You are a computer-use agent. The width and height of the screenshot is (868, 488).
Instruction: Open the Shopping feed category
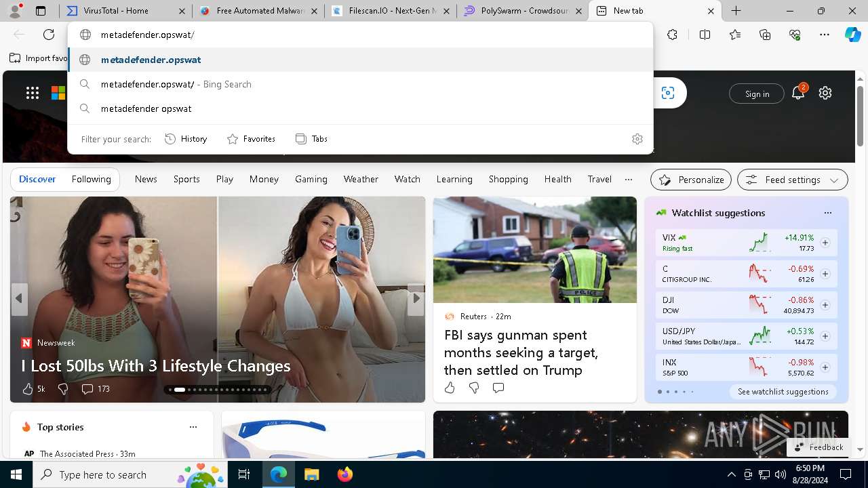point(508,179)
